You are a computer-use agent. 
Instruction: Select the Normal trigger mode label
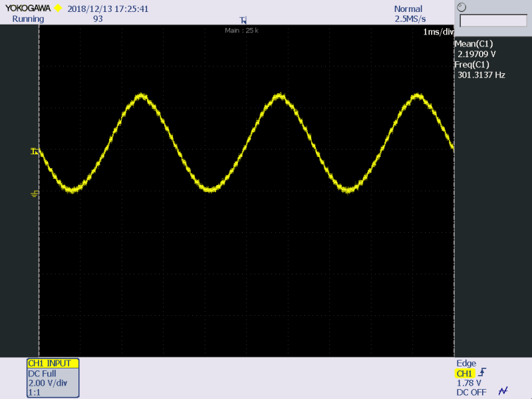tap(408, 9)
